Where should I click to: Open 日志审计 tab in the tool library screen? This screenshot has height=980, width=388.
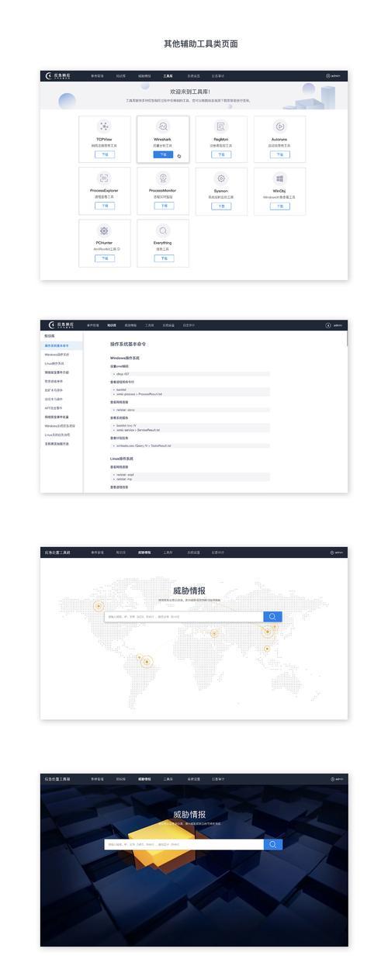[x=217, y=76]
